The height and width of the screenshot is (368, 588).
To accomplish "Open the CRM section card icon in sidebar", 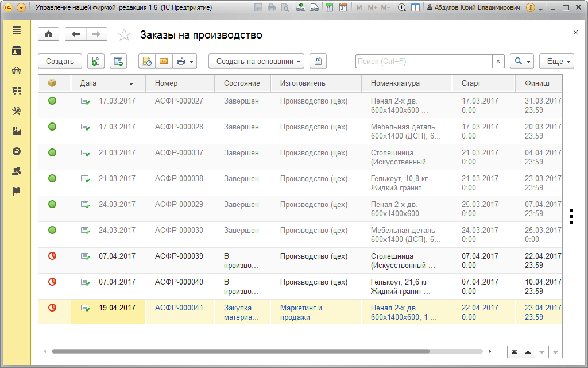I will tap(17, 51).
